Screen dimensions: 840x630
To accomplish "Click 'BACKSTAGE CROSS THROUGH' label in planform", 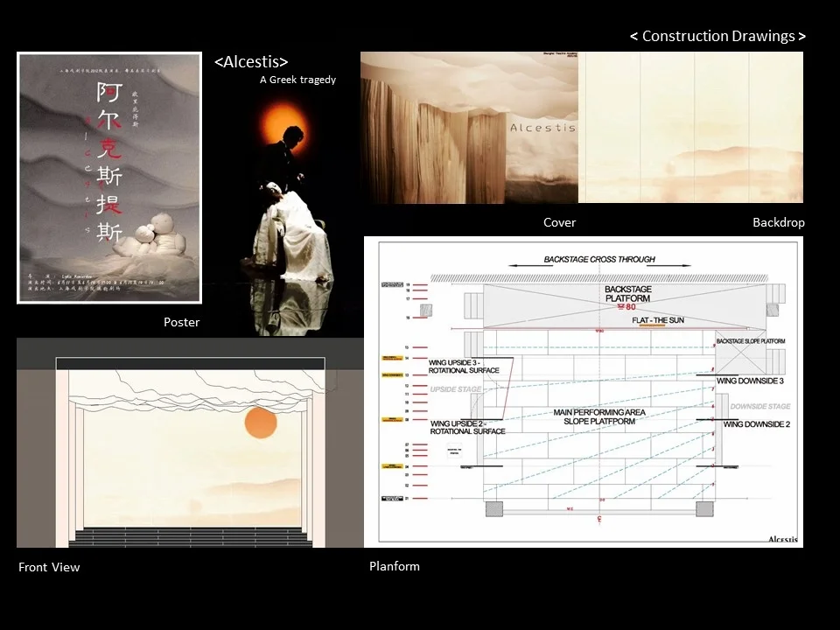I will (599, 259).
